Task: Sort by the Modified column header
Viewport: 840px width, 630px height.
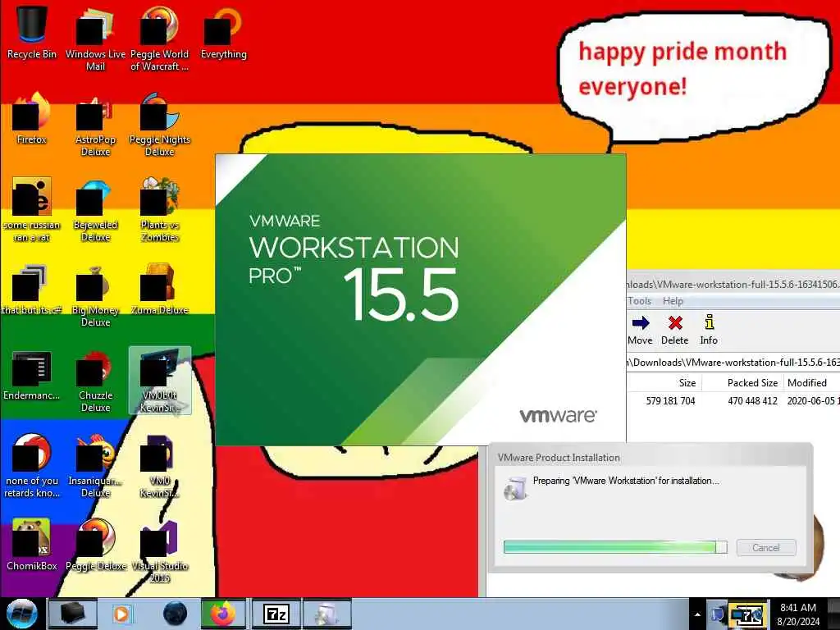Action: 811,383
